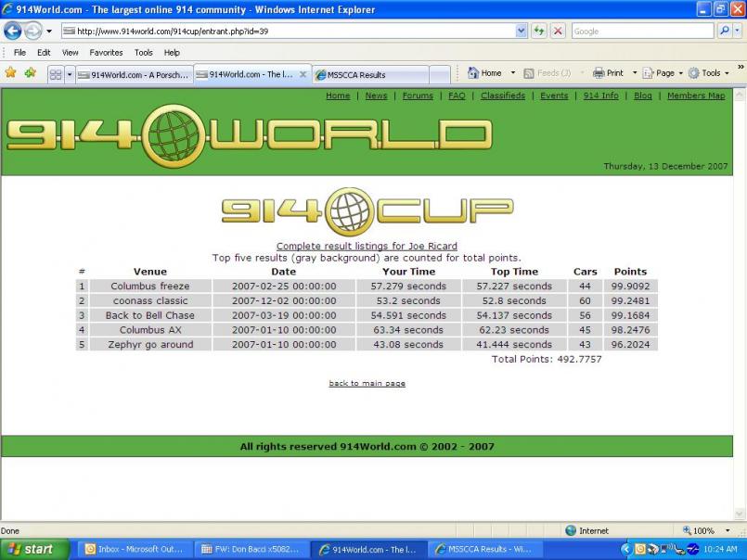
Task: Click the Windows Start button
Action: [x=34, y=549]
